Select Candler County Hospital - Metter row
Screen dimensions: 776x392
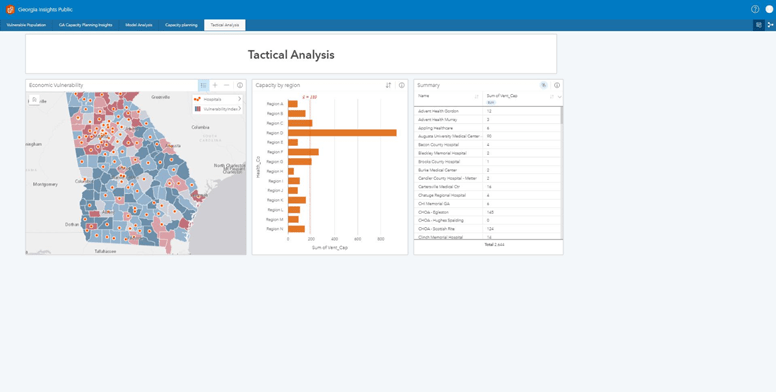pyautogui.click(x=487, y=178)
